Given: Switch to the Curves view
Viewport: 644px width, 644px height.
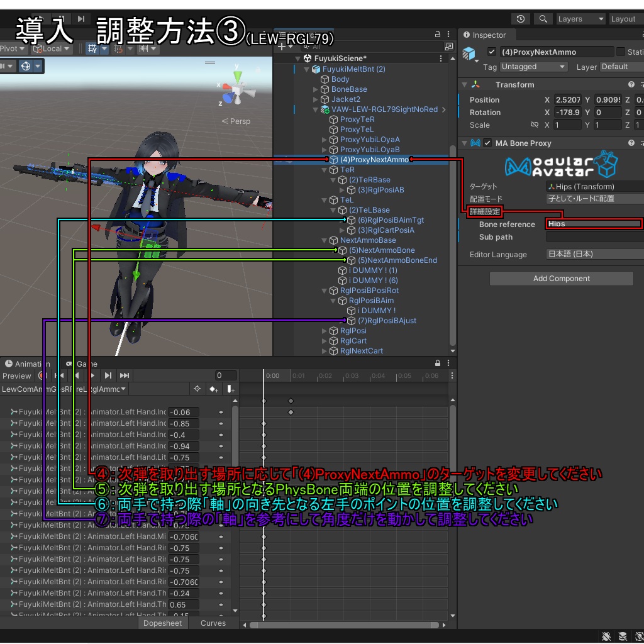Looking at the screenshot, I should click(213, 623).
